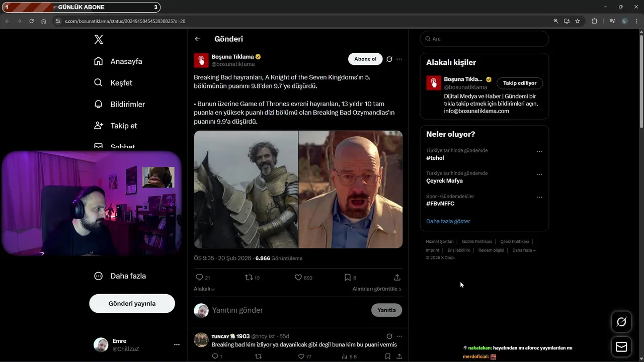Expand the Alakalı sort dropdown
Viewport: 644px width, 362px height.
204,289
